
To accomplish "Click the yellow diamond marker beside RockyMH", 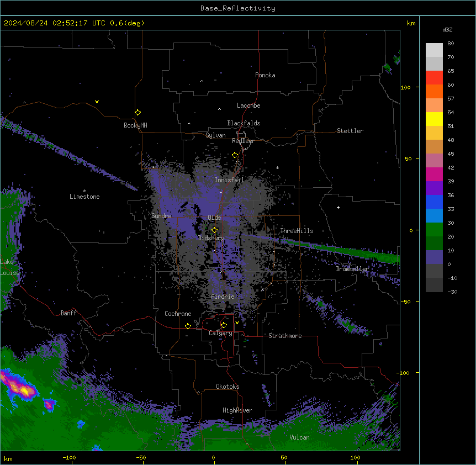I will tap(137, 113).
